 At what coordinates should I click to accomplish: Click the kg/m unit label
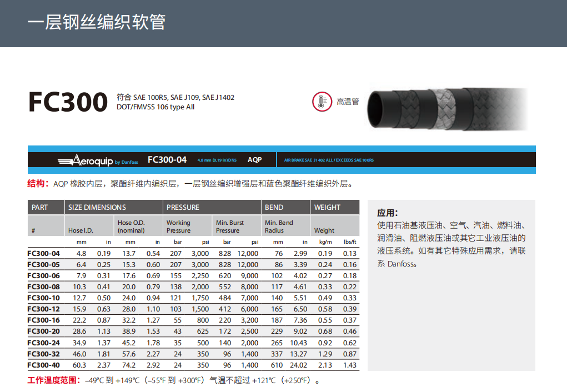tap(325, 242)
